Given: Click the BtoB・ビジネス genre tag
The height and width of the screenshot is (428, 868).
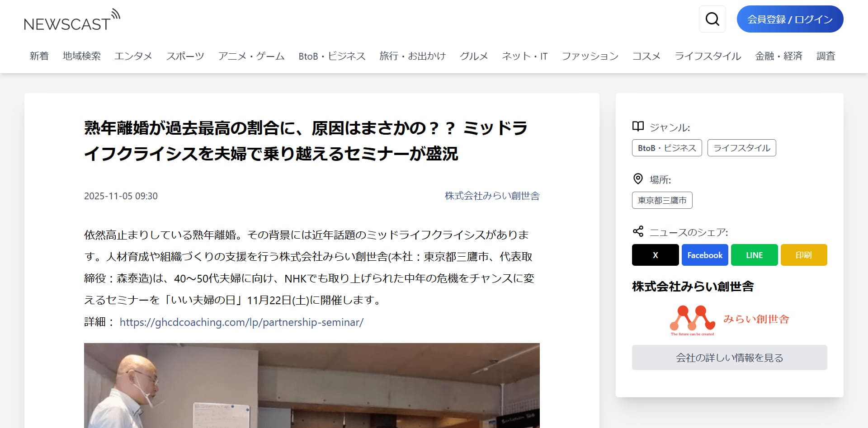Looking at the screenshot, I should click(x=666, y=148).
